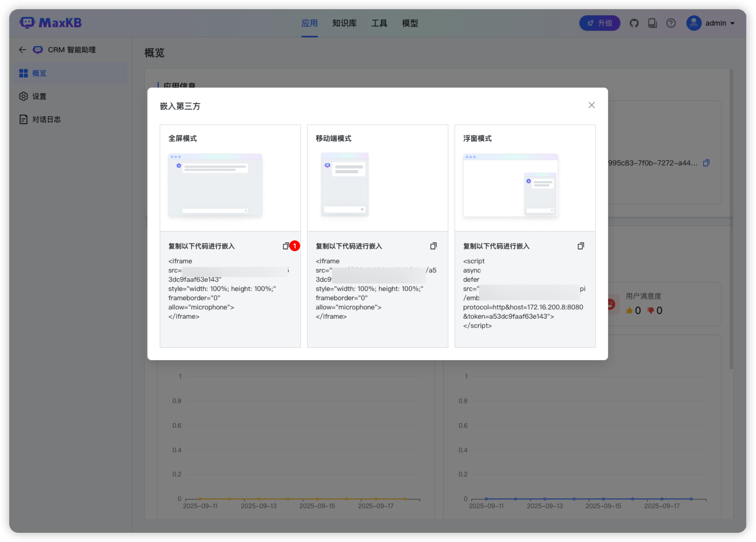Open the documentation book icon
This screenshot has width=756, height=542.
click(x=653, y=23)
